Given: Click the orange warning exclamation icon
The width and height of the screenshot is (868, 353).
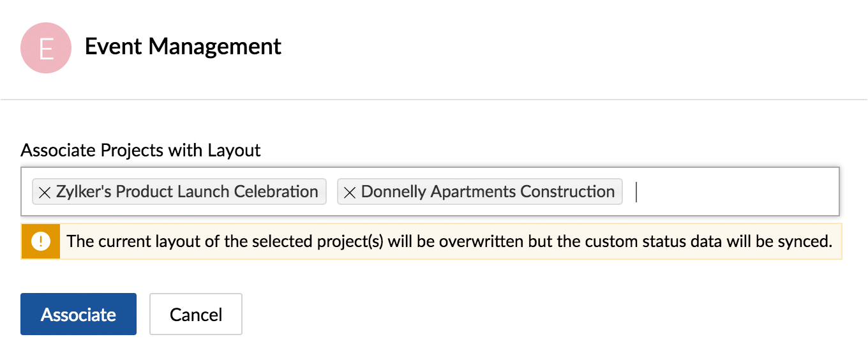Looking at the screenshot, I should point(41,241).
